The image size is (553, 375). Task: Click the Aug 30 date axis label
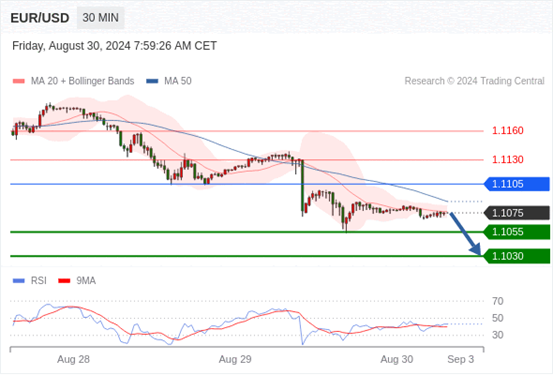(x=397, y=359)
